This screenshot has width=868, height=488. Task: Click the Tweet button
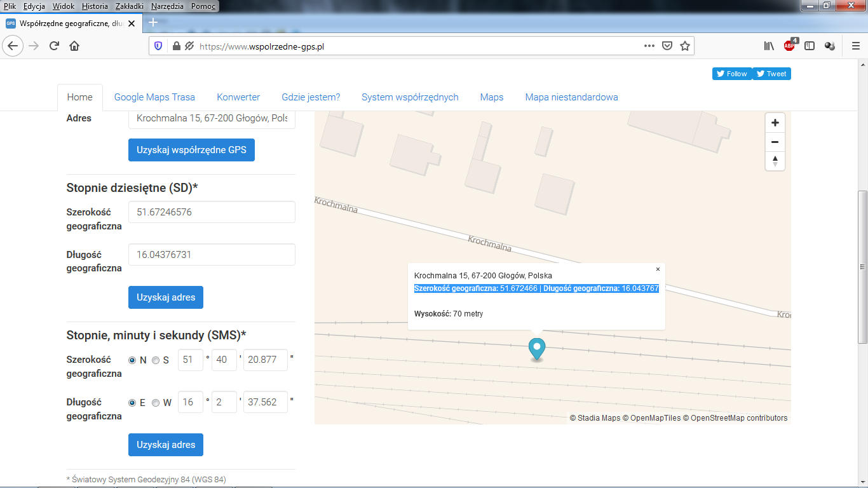click(x=771, y=74)
